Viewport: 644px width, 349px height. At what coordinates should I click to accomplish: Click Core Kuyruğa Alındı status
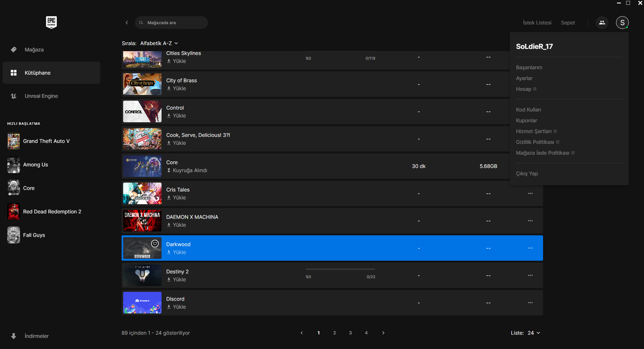[187, 170]
